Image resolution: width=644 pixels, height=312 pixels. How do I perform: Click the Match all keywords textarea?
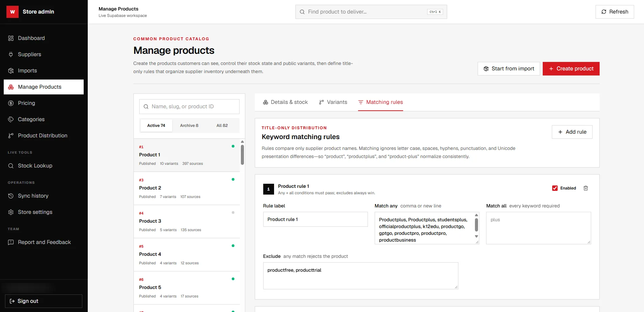538,228
